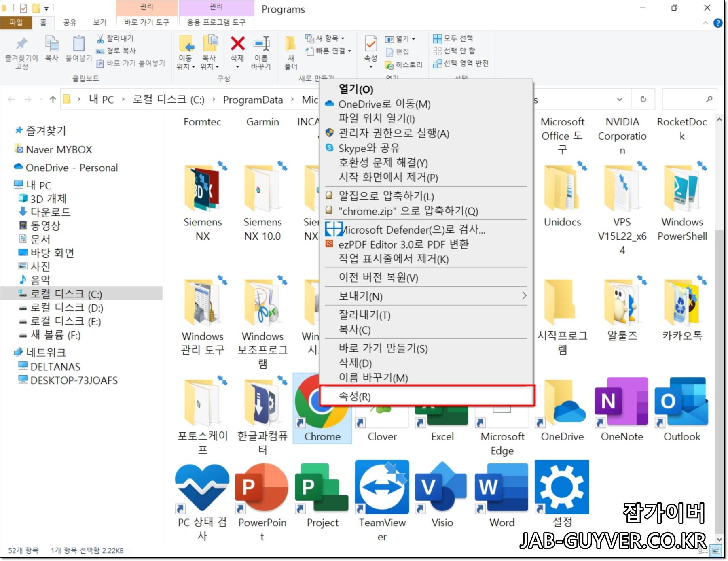Click the 즐겨찾기에 고정 pin icon
Image resolution: width=728 pixels, height=561 pixels.
[x=21, y=44]
